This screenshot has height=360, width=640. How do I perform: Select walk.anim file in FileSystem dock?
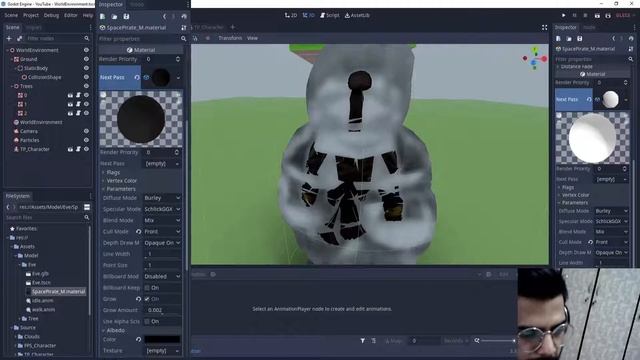point(43,309)
